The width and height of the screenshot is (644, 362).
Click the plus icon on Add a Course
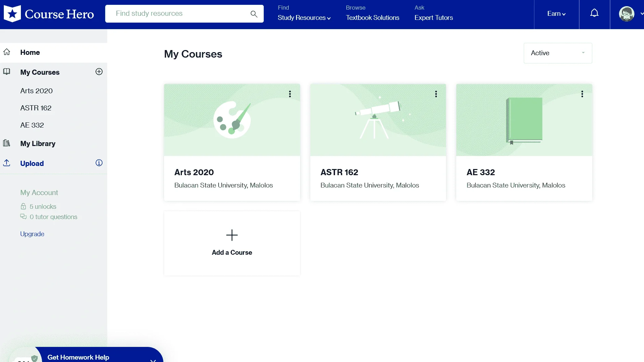(232, 235)
